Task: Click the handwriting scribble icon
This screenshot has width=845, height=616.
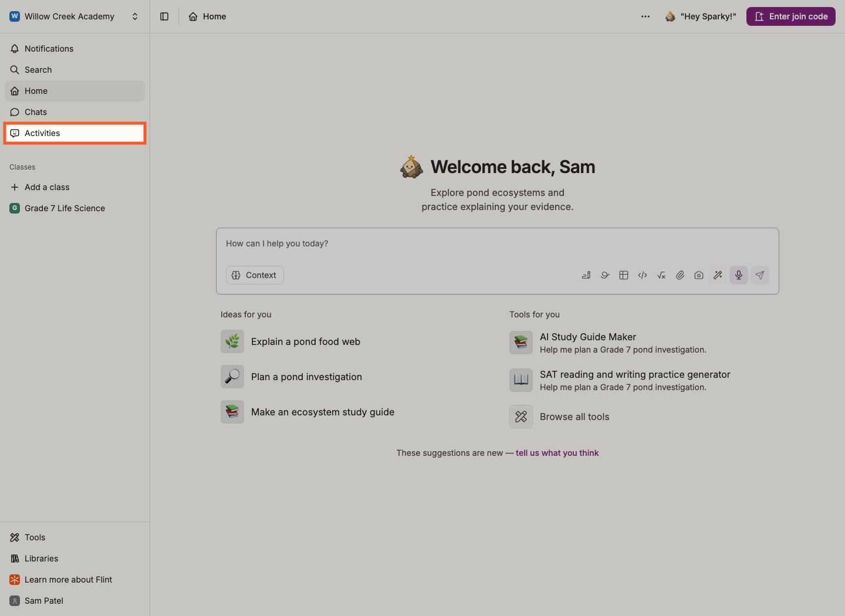Action: [x=605, y=275]
